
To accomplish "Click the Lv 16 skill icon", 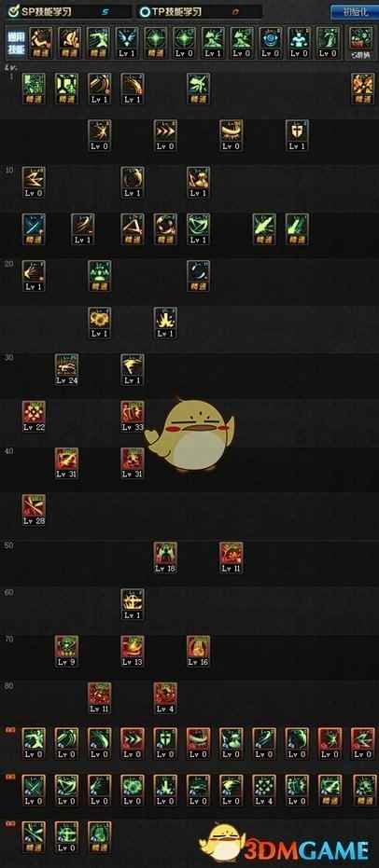I will [198, 651].
